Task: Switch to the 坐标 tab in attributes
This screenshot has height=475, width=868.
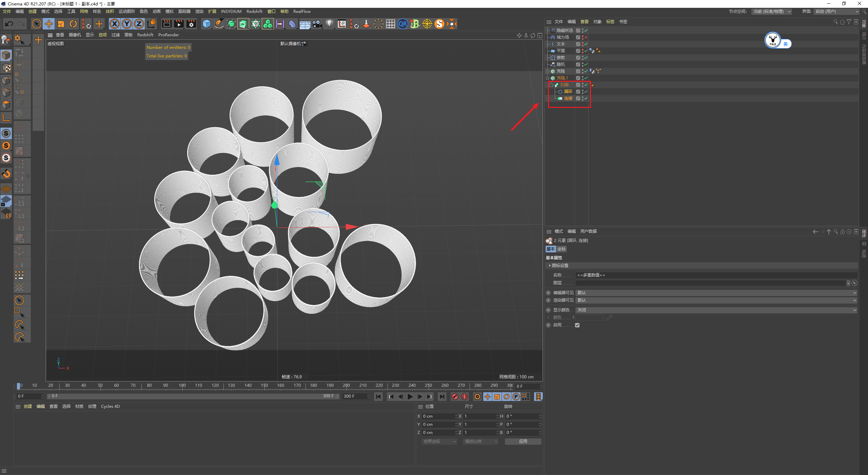Action: coord(561,249)
